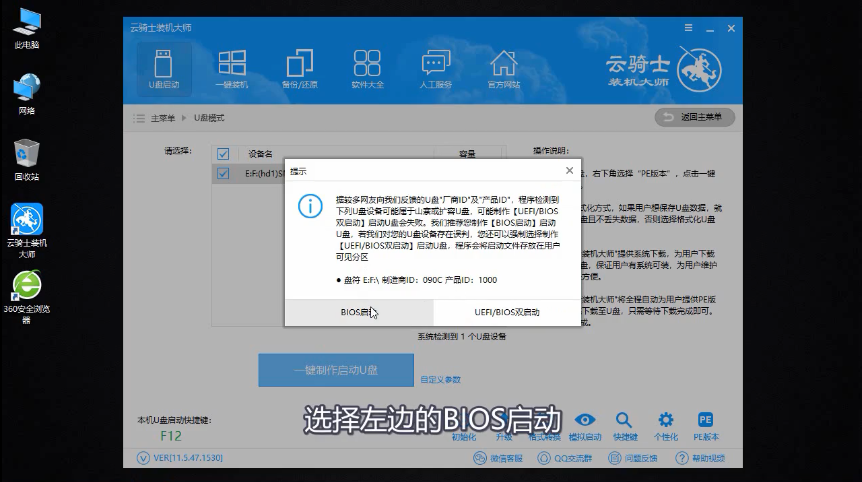Toggle the select-all checkbox beside 设备名
The height and width of the screenshot is (482, 862).
pyautogui.click(x=223, y=154)
